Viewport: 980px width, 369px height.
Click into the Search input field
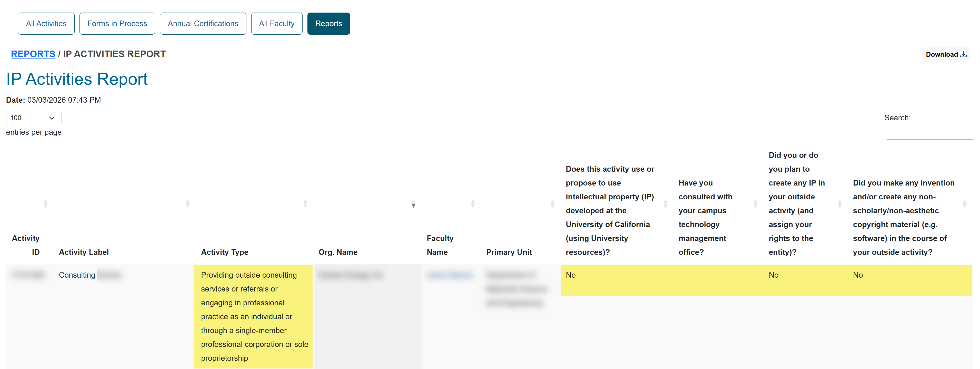[x=930, y=132]
